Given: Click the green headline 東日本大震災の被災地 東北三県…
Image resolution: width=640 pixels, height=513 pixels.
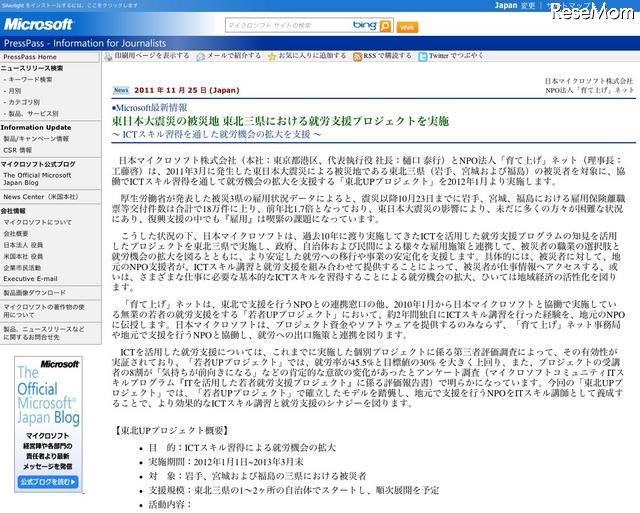Looking at the screenshot, I should point(280,121).
